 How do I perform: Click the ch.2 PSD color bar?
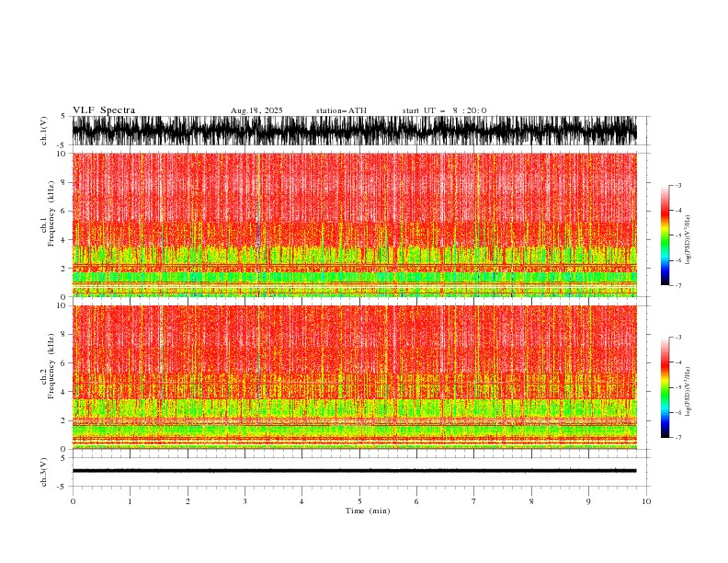pos(665,387)
